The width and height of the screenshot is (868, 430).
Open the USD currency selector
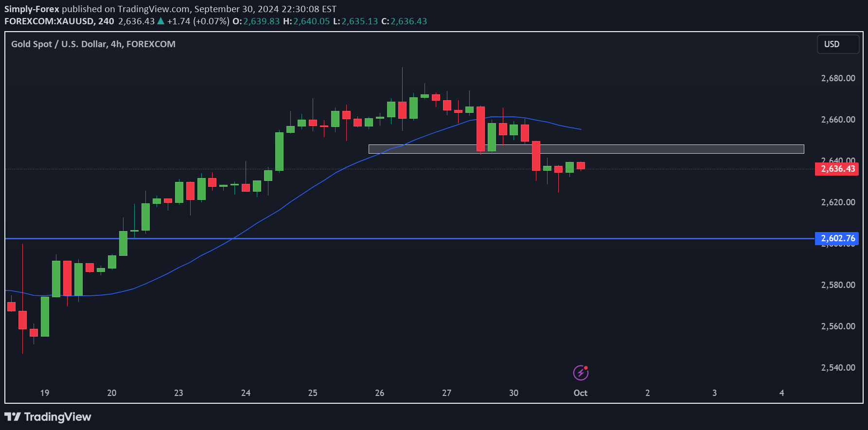838,44
